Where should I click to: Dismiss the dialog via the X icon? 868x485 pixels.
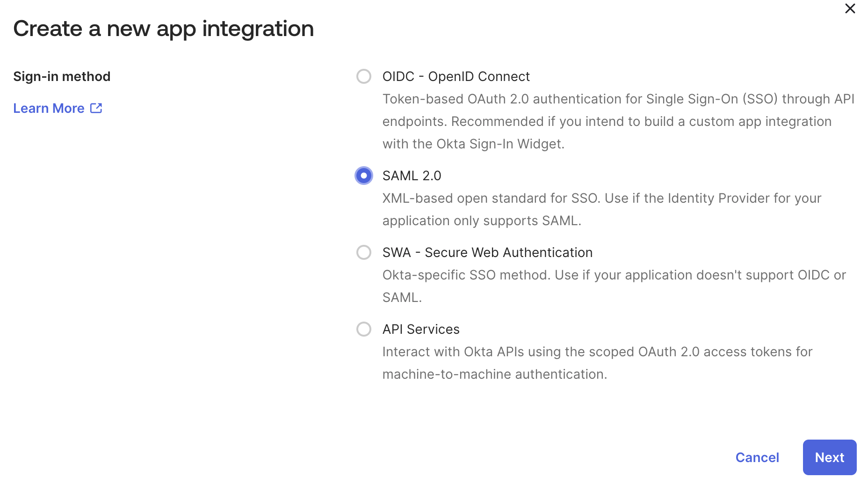850,8
